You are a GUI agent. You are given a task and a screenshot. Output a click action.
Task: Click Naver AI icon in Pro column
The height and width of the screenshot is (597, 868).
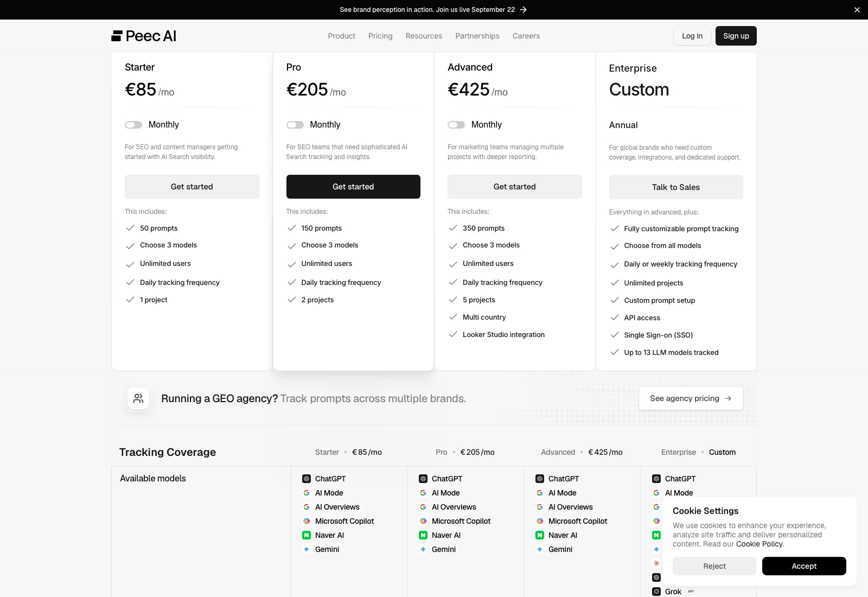tap(423, 535)
